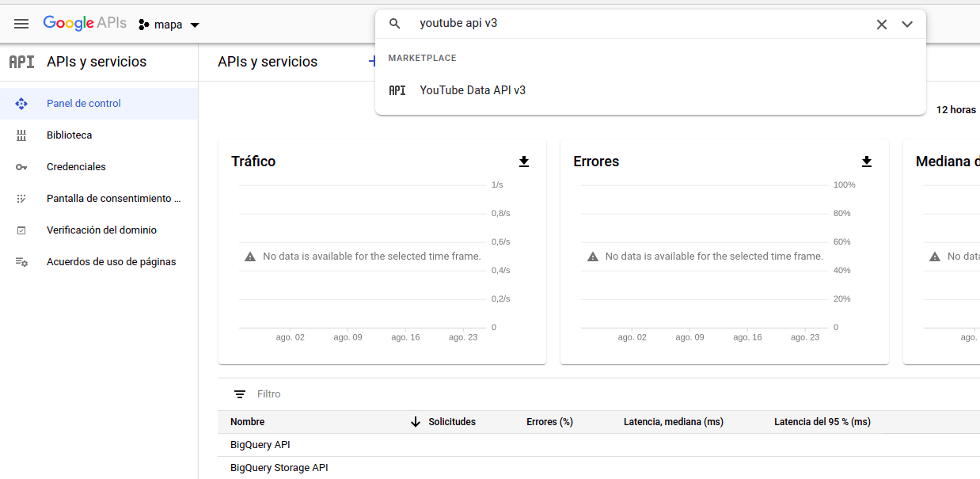Click the consent screen dots icon
Viewport: 980px width, 479px height.
[21, 199]
